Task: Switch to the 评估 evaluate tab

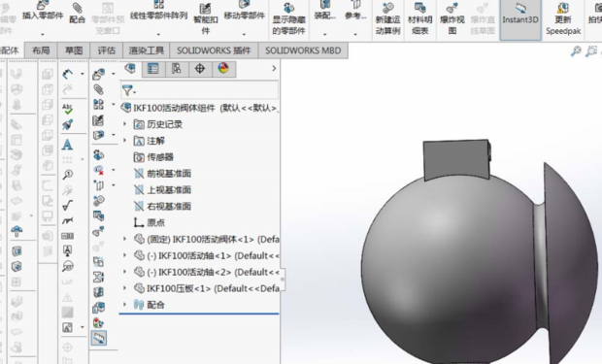Action: coord(107,50)
